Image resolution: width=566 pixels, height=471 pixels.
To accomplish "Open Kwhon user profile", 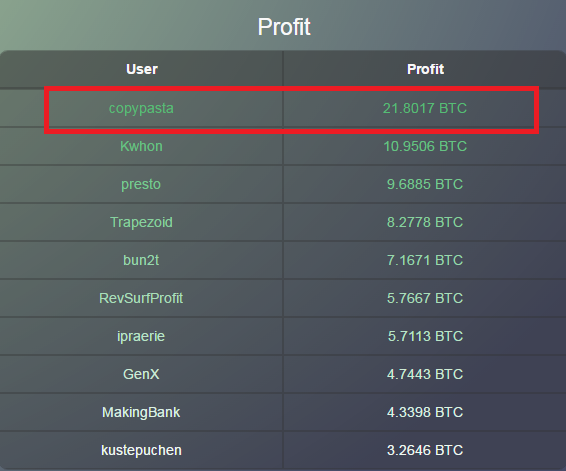I will pos(141,146).
